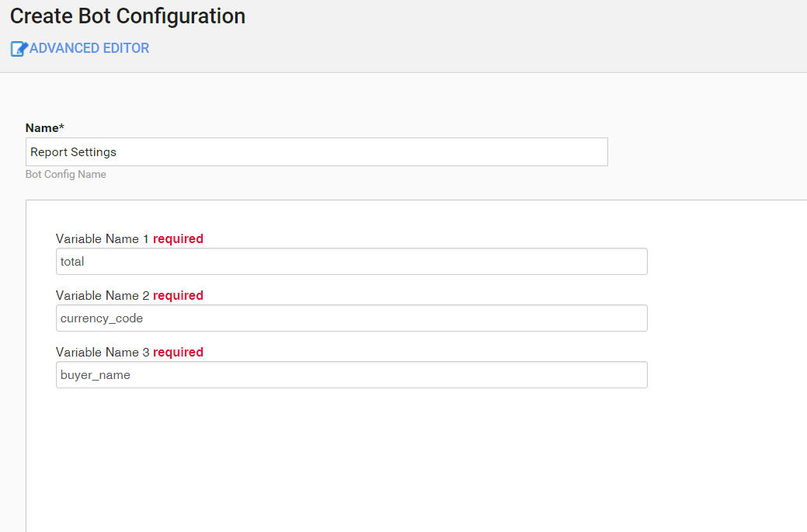The image size is (807, 532).
Task: Place cursor in the buyer_name input field
Action: pos(352,374)
